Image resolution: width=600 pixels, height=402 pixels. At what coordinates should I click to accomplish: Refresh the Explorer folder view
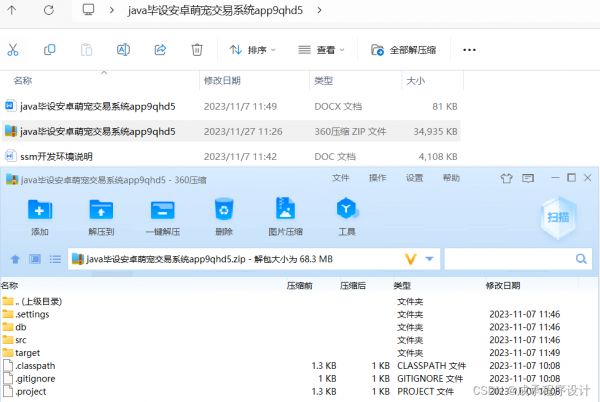49,10
